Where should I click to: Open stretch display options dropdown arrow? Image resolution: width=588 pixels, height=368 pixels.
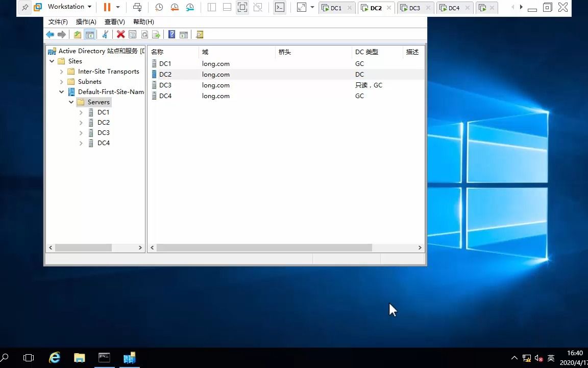(x=312, y=7)
